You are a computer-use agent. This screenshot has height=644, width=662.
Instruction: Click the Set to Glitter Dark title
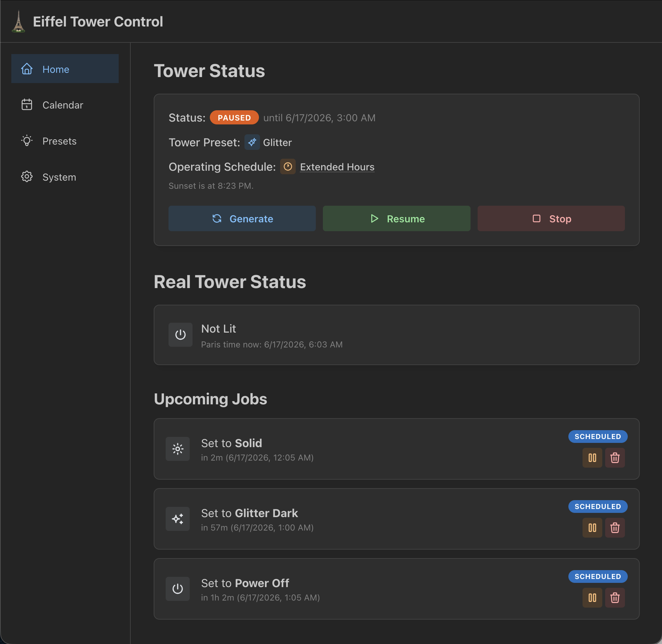tap(249, 513)
